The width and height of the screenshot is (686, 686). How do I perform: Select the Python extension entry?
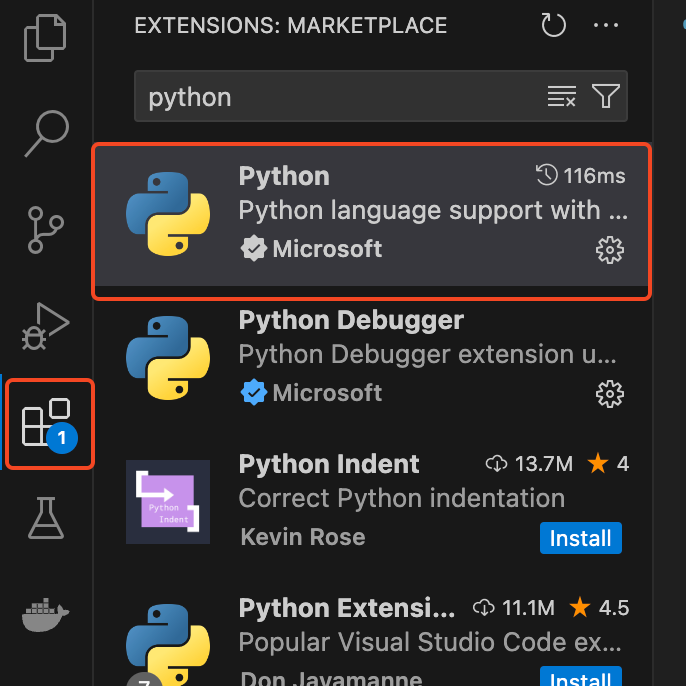[400, 212]
